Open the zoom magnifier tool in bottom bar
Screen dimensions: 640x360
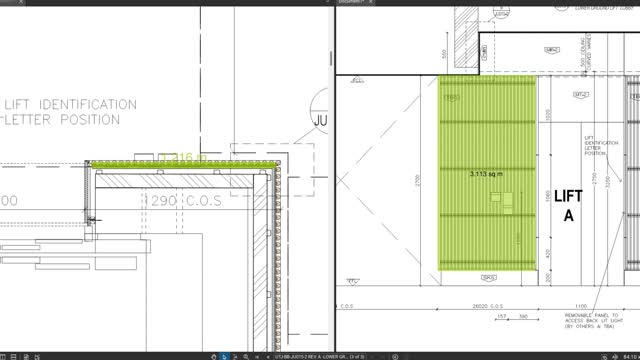(x=246, y=357)
